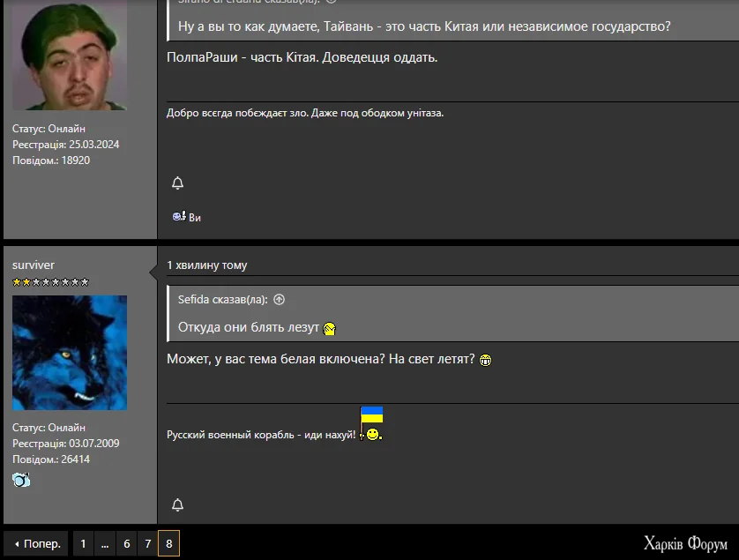Go to page 7 of the thread
Image resolution: width=739 pixels, height=560 pixels.
(147, 543)
